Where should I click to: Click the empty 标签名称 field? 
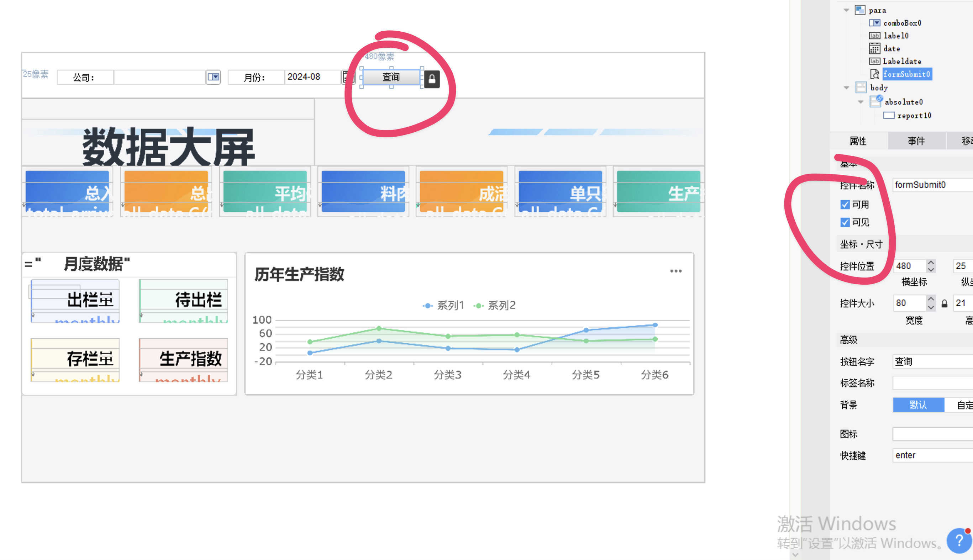click(932, 383)
